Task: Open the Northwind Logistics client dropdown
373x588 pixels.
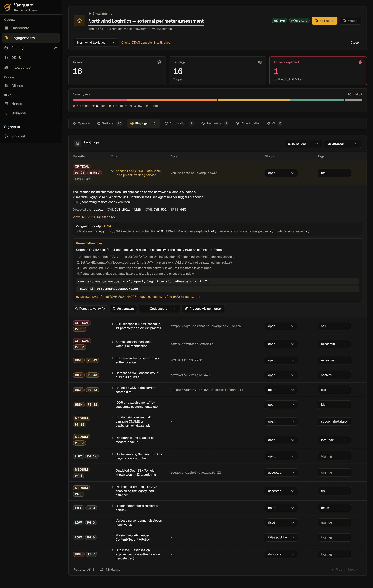Action: click(x=96, y=43)
